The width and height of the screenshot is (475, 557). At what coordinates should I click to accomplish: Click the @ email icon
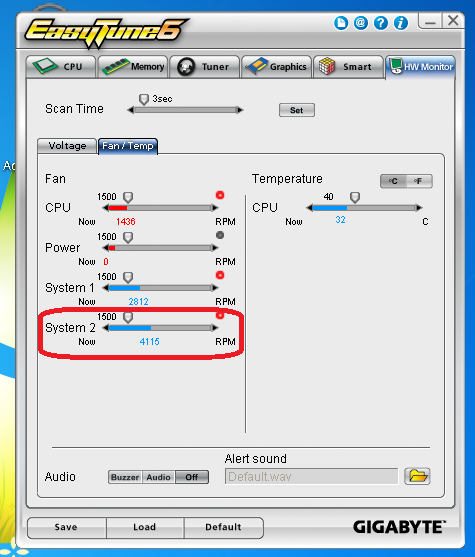coord(361,23)
